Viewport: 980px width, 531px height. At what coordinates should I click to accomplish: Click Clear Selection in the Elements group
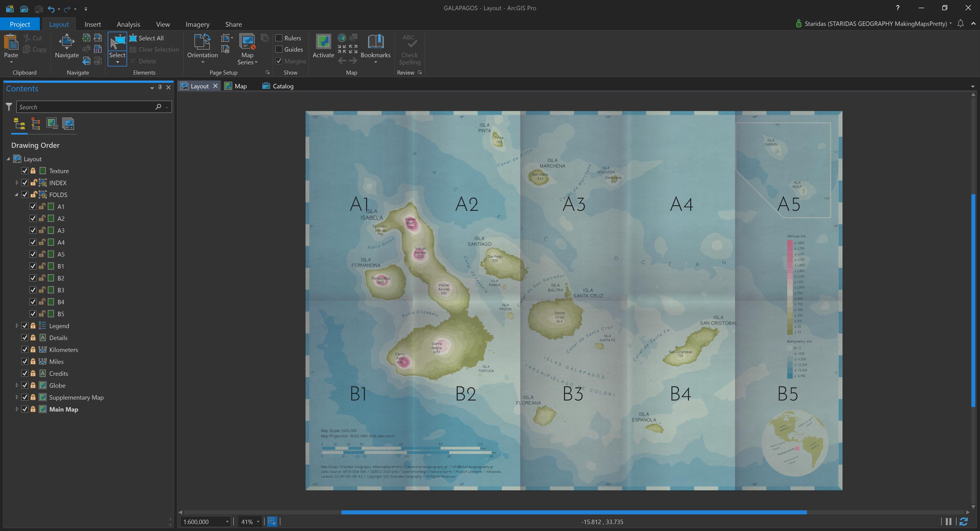coord(155,49)
